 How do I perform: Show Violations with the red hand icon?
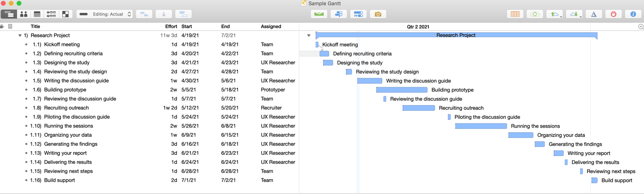613,14
